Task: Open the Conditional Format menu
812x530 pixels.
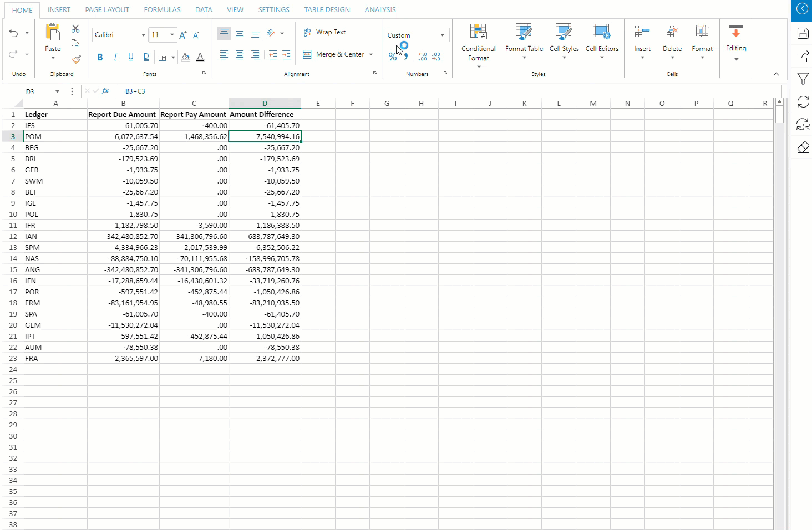Action: 478,44
